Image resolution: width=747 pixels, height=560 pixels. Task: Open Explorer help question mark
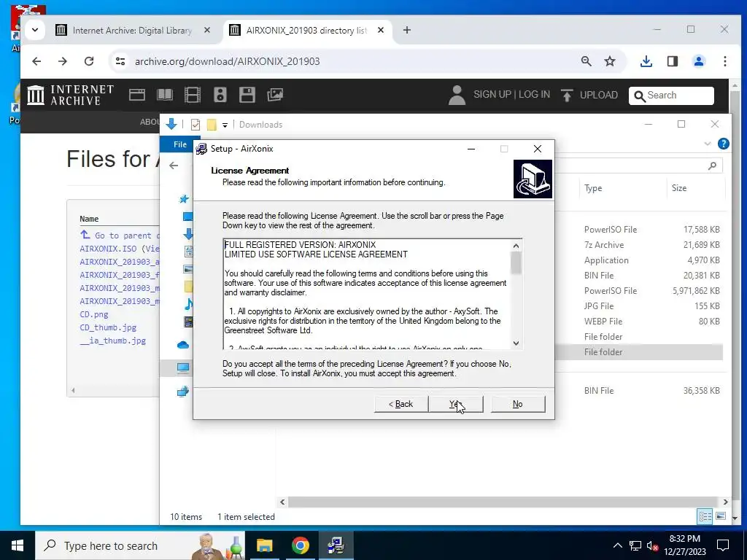tap(723, 144)
